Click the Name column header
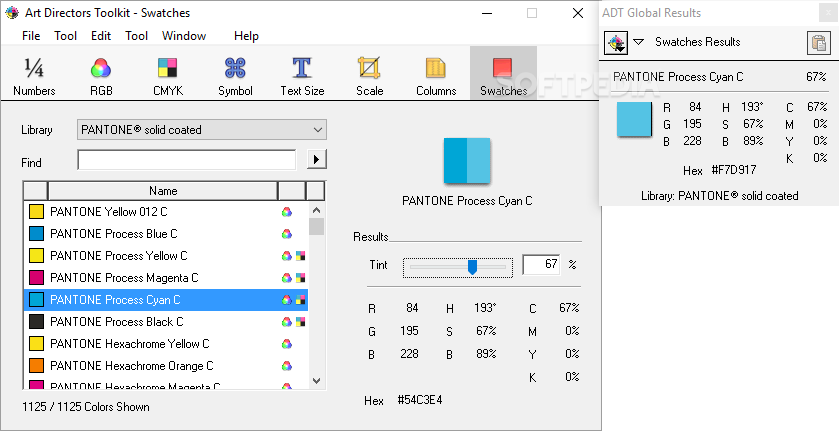This screenshot has height=431, width=839. pos(163,191)
